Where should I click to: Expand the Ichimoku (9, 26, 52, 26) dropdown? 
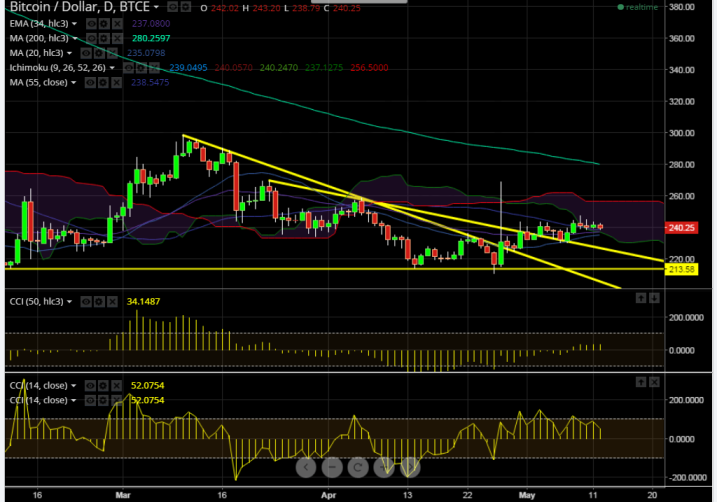pos(112,68)
